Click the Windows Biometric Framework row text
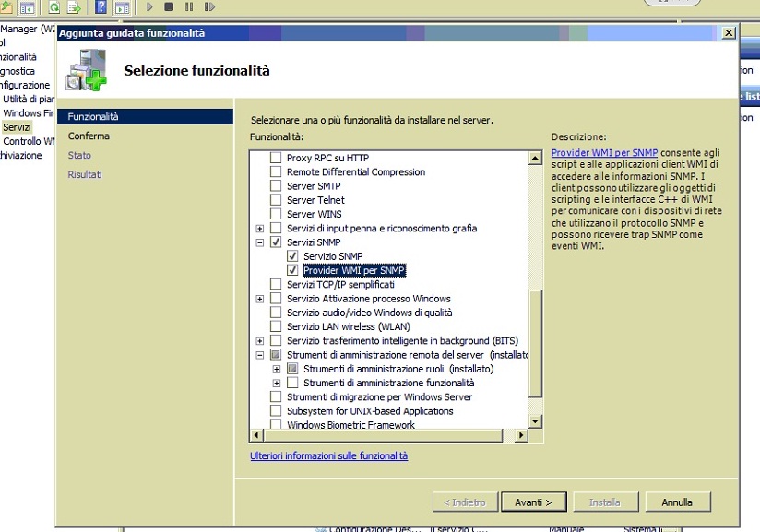760x532 pixels. pos(350,425)
